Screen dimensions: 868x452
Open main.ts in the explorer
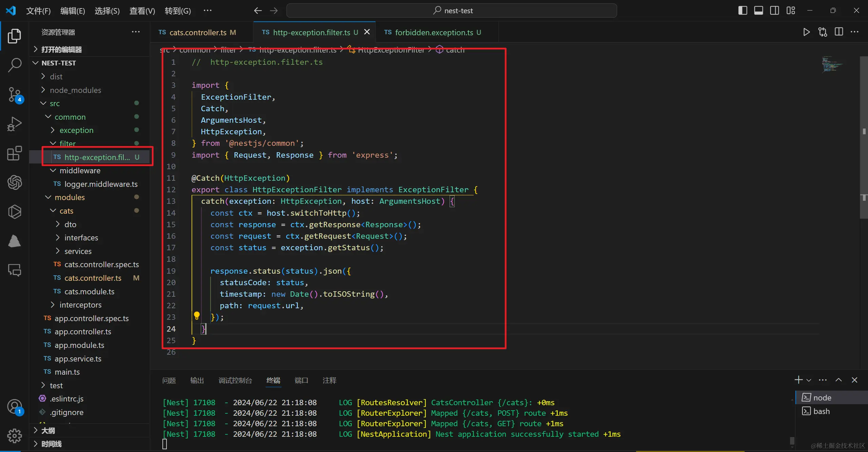90,372
